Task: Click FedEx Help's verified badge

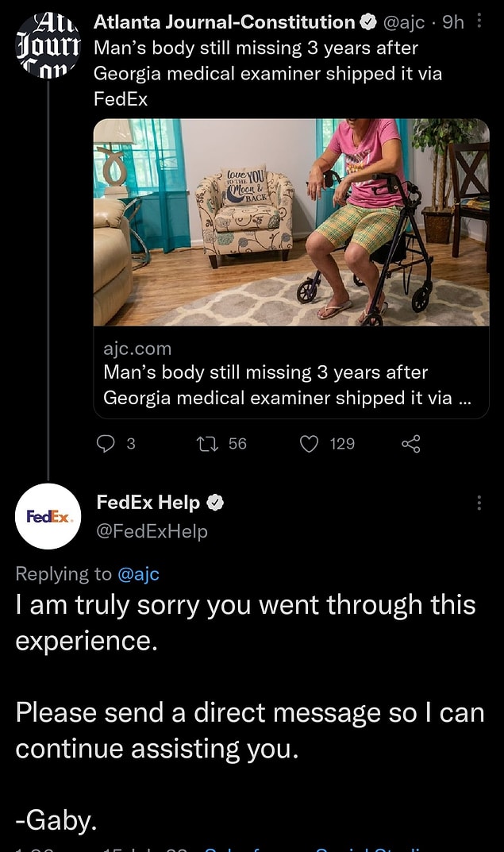Action: (x=215, y=503)
